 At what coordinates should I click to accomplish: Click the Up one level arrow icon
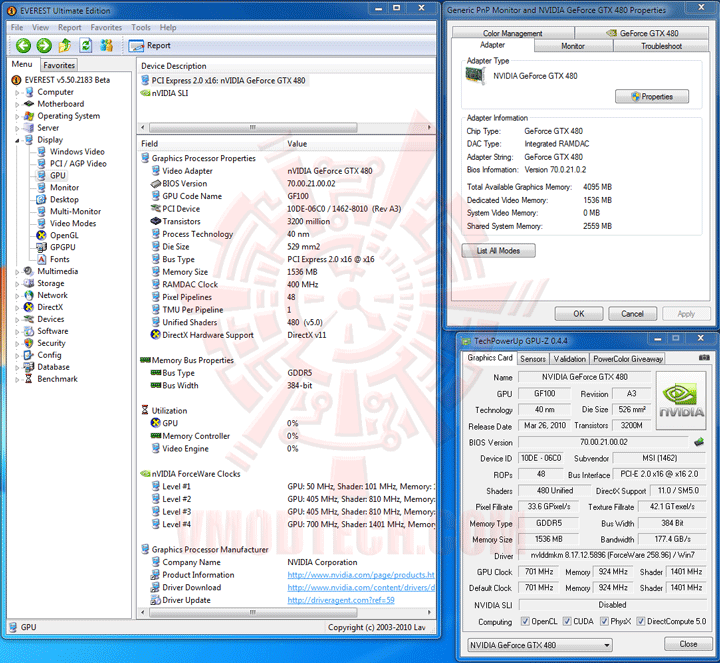coord(65,45)
